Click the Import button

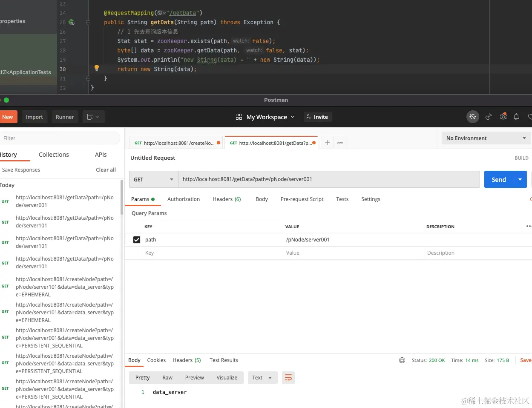click(35, 117)
